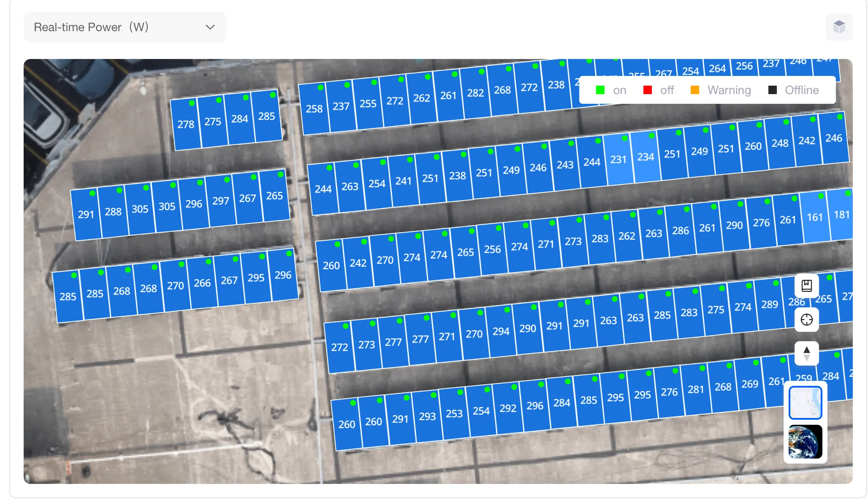Open the Real-time Power (W) dropdown
The image size is (868, 499).
pos(125,27)
